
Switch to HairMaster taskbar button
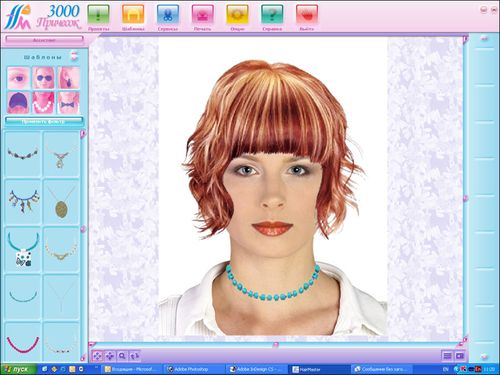[x=319, y=369]
